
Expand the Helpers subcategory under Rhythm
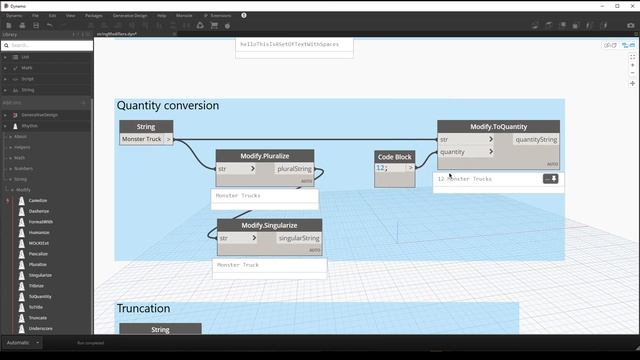(x=22, y=147)
